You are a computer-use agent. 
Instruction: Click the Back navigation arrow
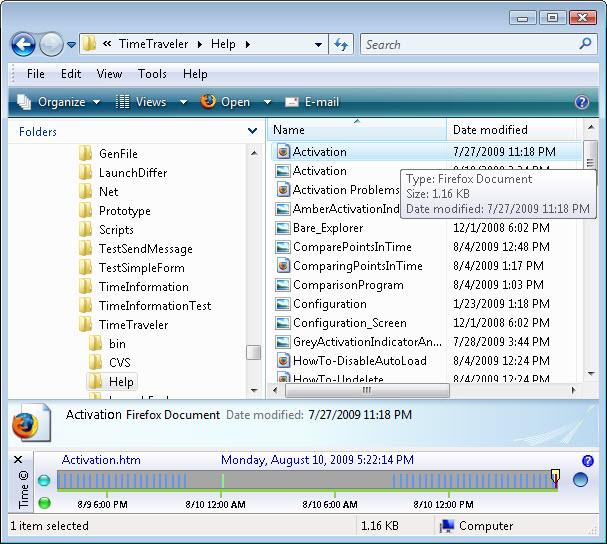(x=23, y=45)
